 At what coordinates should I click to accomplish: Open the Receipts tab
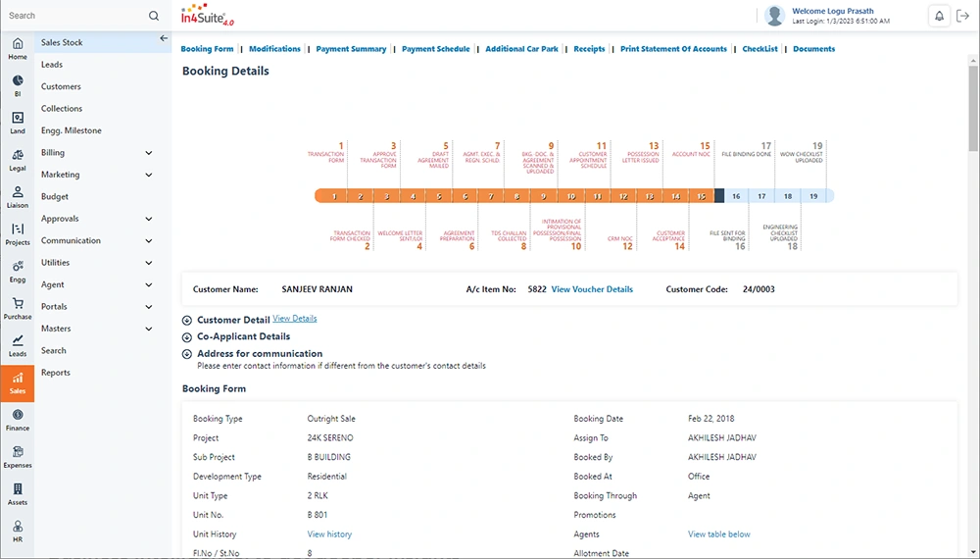[589, 49]
